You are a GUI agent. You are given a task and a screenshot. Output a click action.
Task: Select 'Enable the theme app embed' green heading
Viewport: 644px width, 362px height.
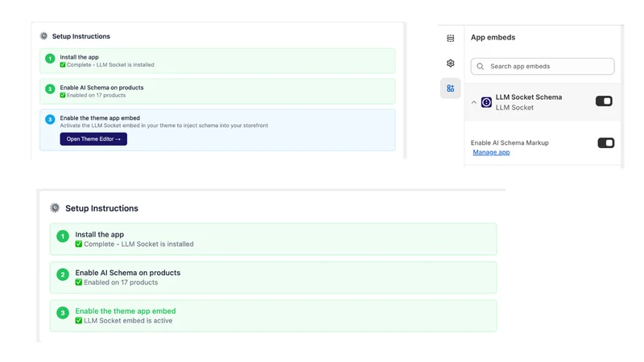pyautogui.click(x=126, y=311)
